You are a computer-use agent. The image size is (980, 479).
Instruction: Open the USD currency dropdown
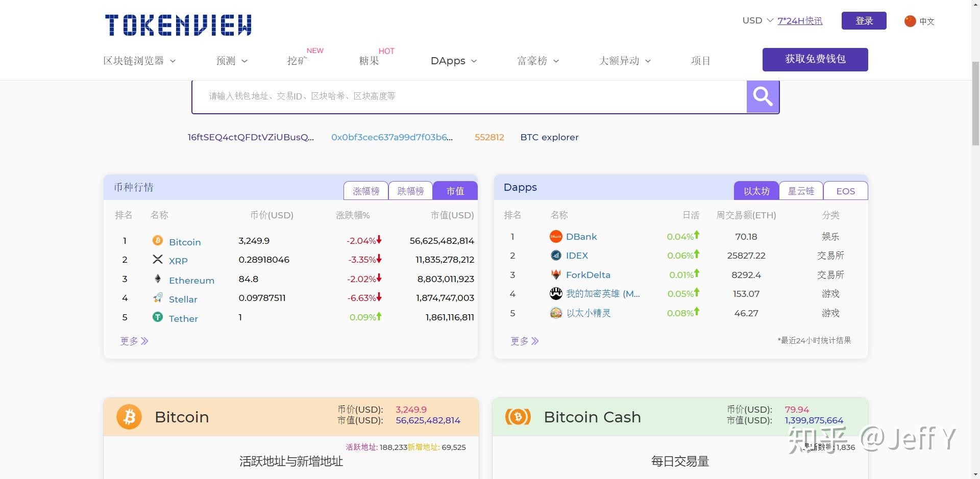pos(758,20)
